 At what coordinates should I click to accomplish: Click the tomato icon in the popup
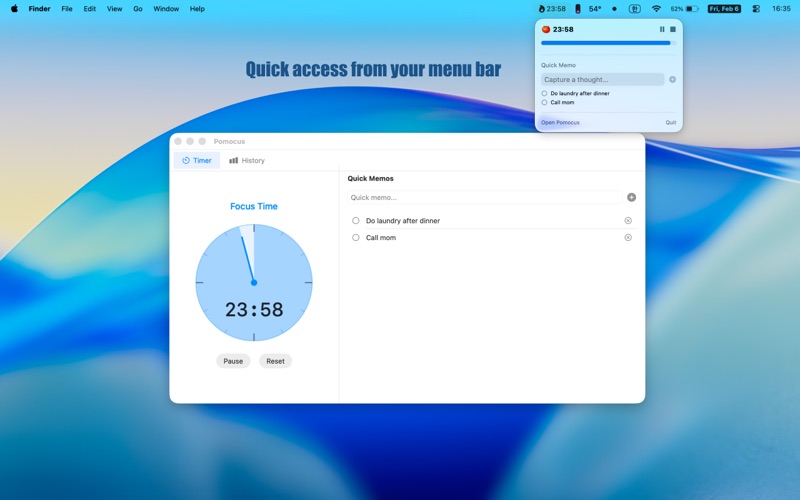click(545, 29)
